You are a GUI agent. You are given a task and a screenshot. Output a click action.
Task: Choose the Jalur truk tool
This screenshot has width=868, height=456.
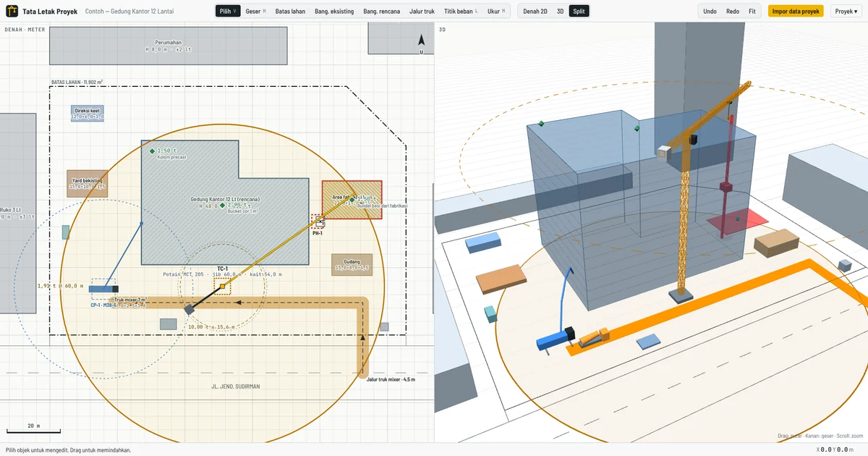coord(422,12)
